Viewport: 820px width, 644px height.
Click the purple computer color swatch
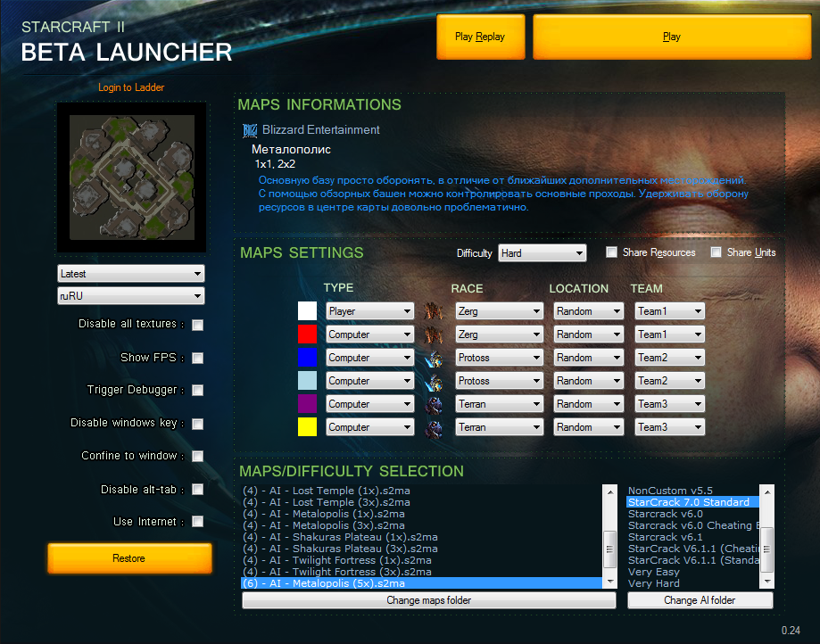[x=307, y=404]
